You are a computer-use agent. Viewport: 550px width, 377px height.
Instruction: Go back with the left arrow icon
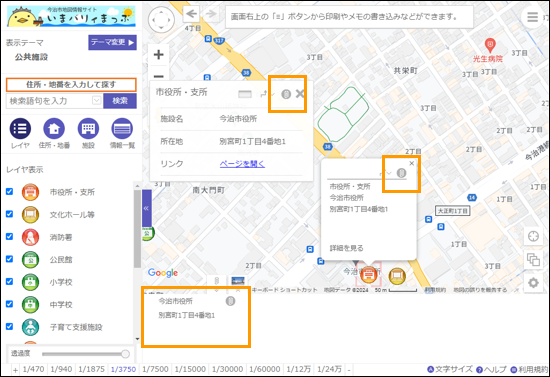[191, 14]
